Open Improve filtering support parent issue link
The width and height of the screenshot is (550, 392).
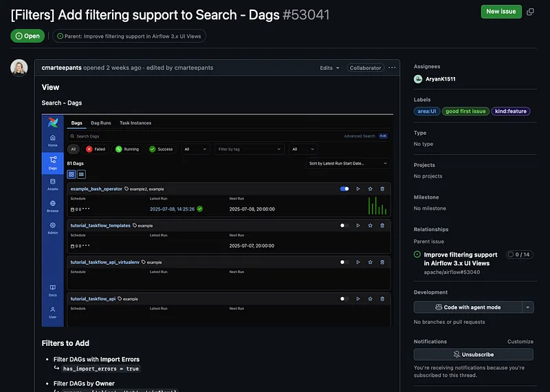(x=461, y=259)
